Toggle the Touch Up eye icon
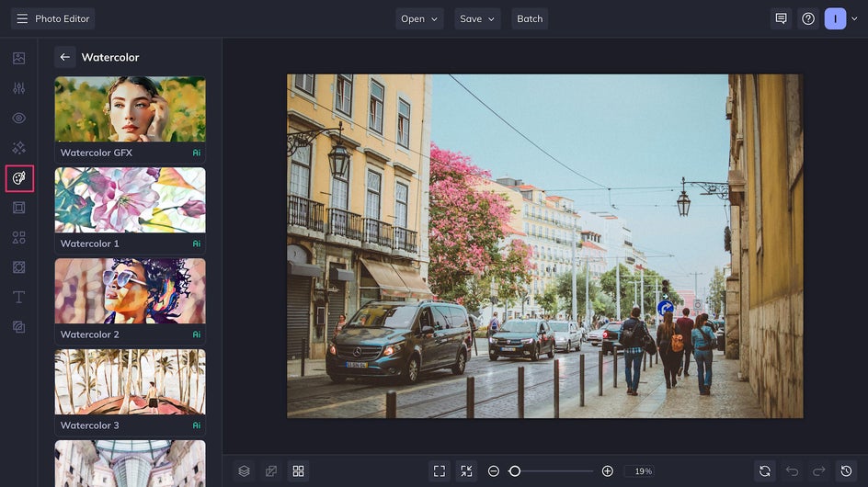 coord(19,118)
